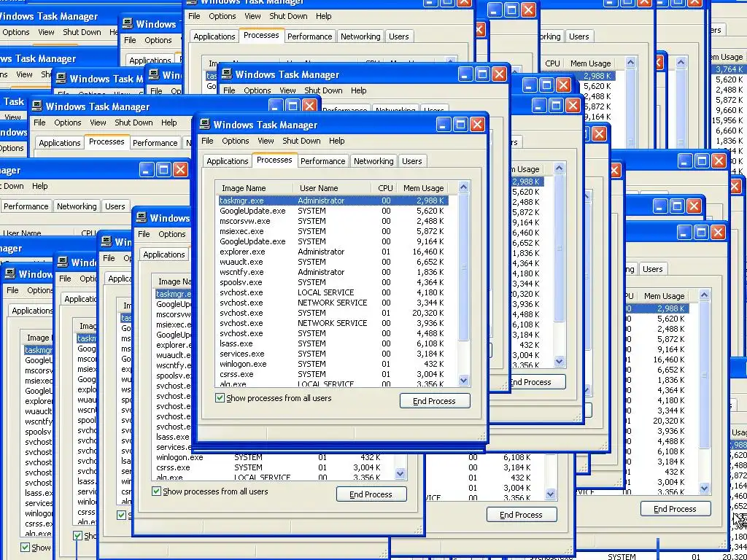
Task: Select the Processes tab in the frontmost window
Action: pyautogui.click(x=274, y=160)
